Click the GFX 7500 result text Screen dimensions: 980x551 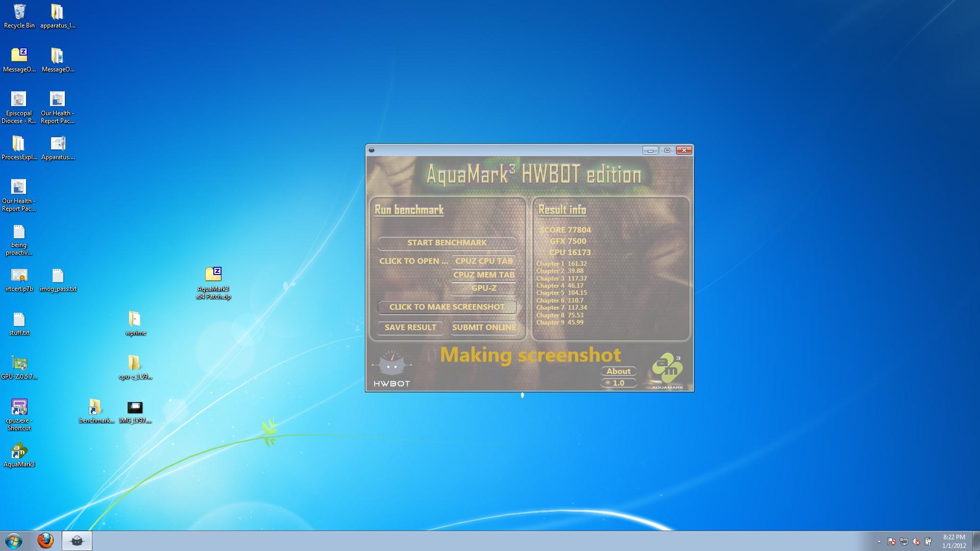[x=568, y=241]
